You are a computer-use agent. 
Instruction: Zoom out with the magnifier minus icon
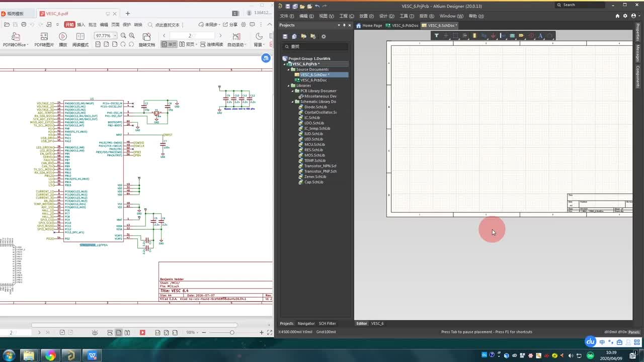pyautogui.click(x=123, y=36)
